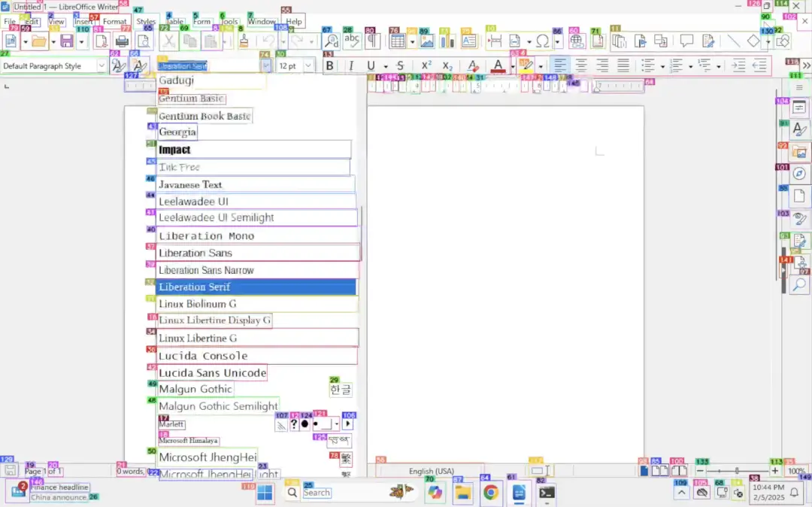Toggle Italic formatting

[x=350, y=65]
